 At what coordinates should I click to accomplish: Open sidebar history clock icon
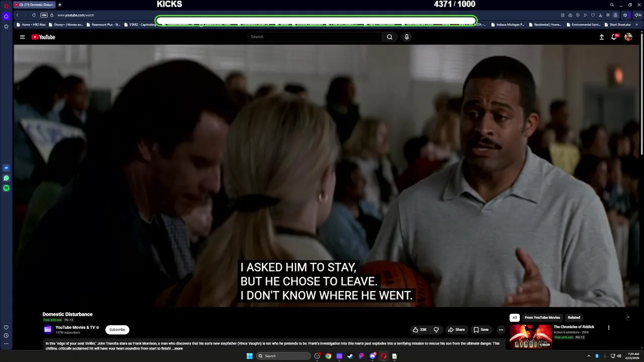(x=6, y=335)
